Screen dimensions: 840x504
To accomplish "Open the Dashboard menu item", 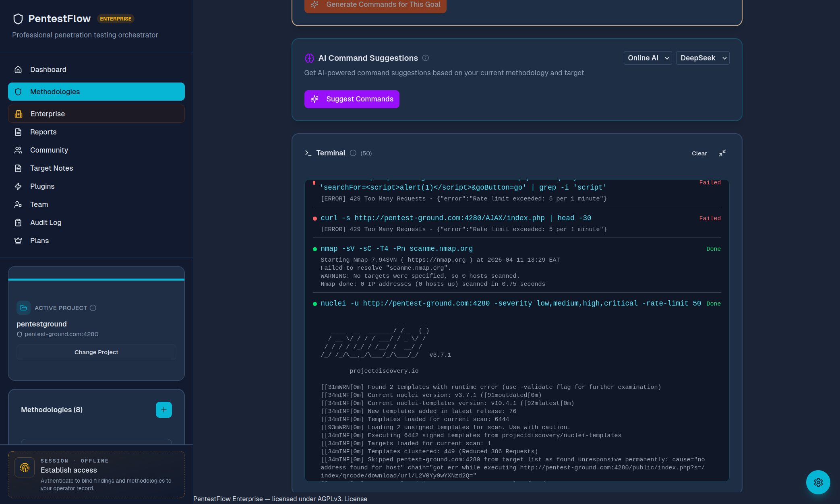I will [x=96, y=70].
